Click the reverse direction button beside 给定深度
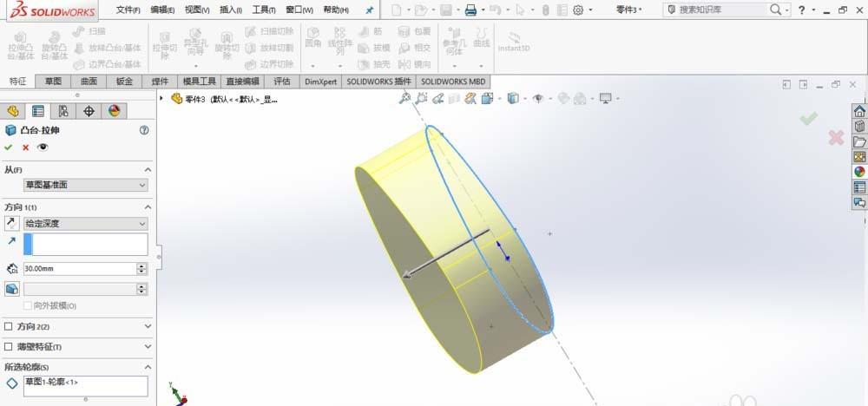This screenshot has height=406, width=868. [11, 224]
